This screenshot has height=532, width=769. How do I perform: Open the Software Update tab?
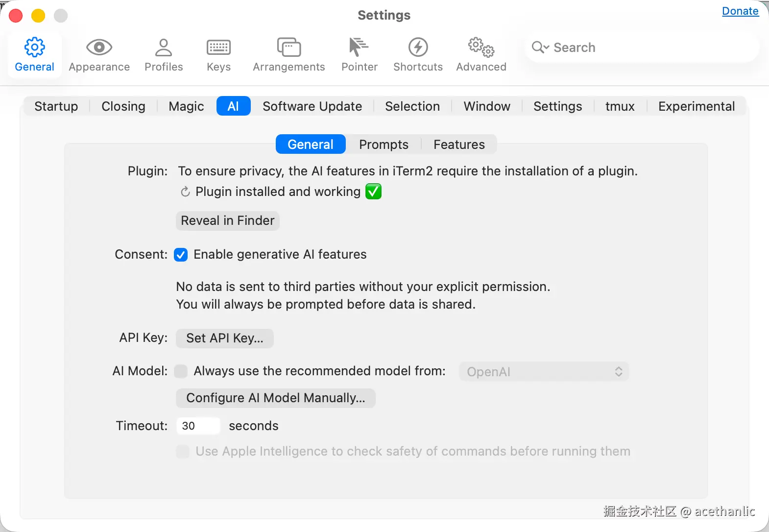point(312,106)
